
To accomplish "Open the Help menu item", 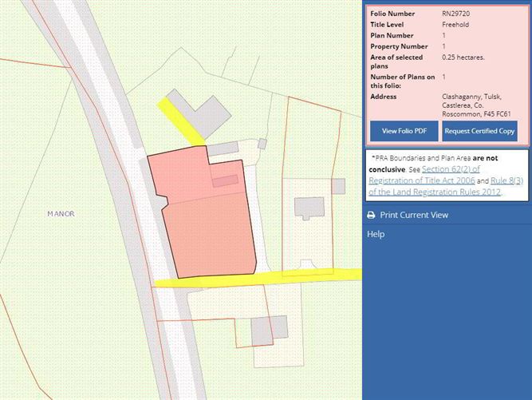I will pyautogui.click(x=376, y=235).
